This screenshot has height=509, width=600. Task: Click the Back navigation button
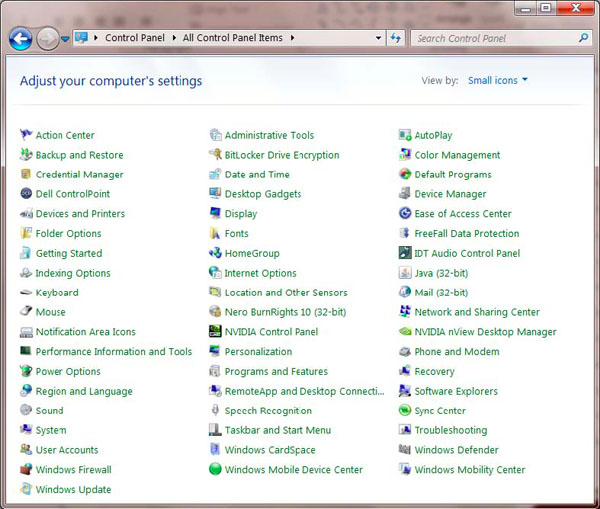coord(21,39)
